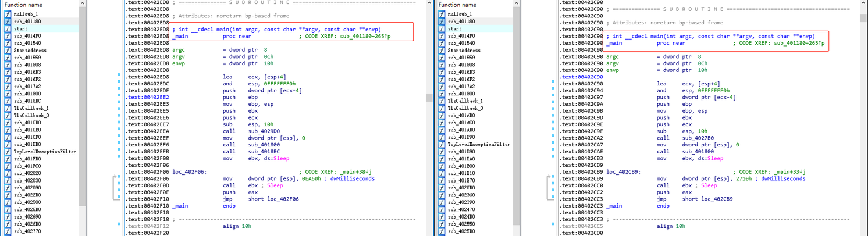Image resolution: width=868 pixels, height=236 pixels.
Task: Click the function icon beside sub_402020
Action: pos(8,173)
